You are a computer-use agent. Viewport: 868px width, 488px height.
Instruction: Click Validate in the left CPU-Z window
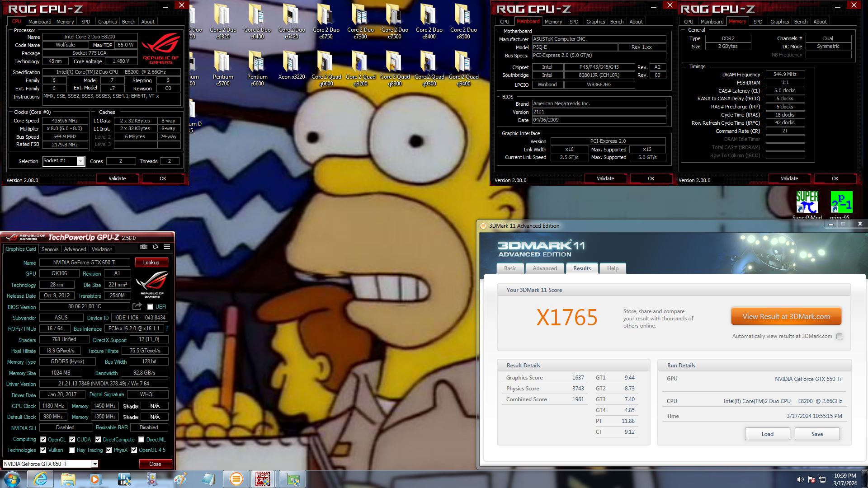(x=118, y=178)
